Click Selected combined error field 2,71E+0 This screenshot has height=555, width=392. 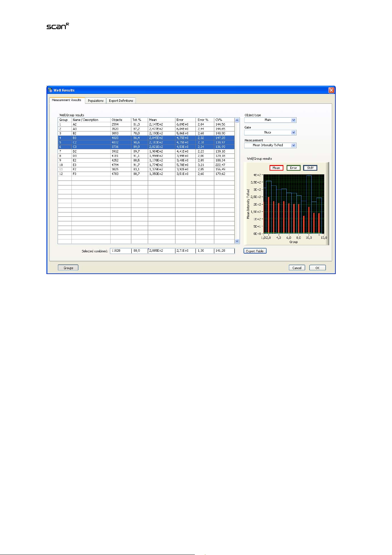(x=185, y=251)
